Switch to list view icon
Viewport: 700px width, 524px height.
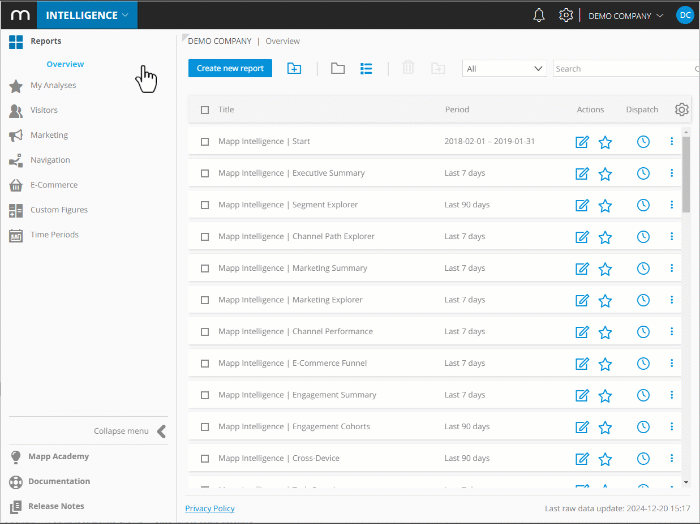(366, 68)
